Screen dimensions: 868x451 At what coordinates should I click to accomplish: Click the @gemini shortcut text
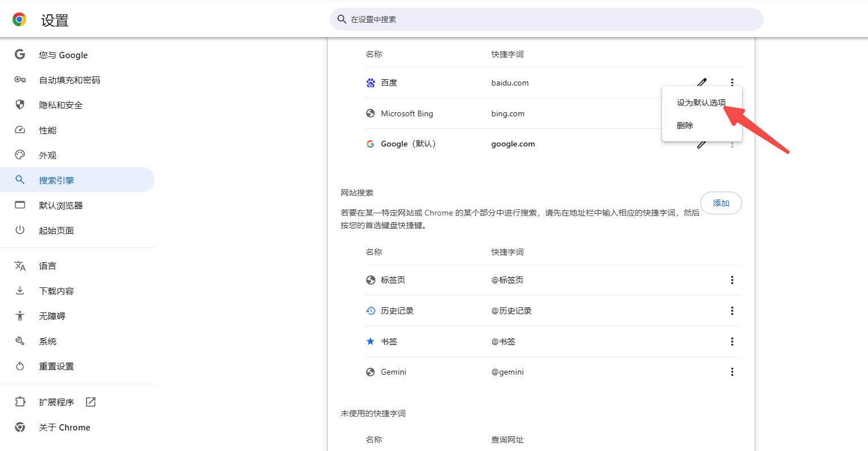point(508,372)
